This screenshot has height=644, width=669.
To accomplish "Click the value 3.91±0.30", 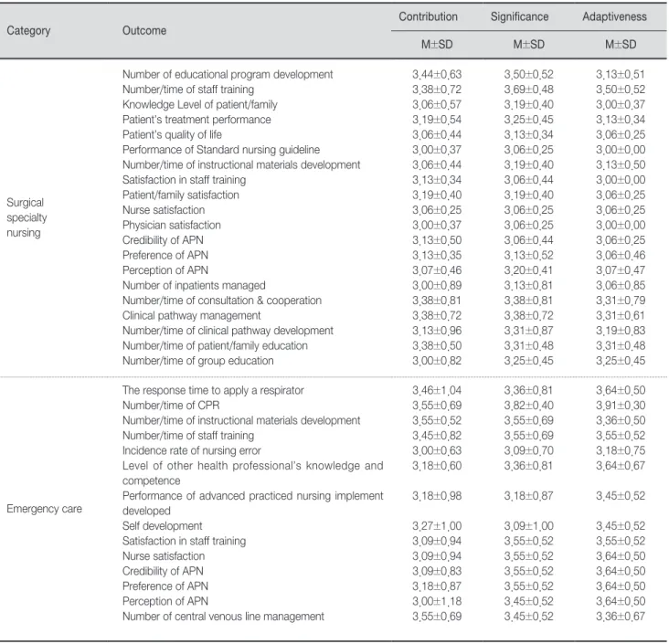I will (621, 406).
